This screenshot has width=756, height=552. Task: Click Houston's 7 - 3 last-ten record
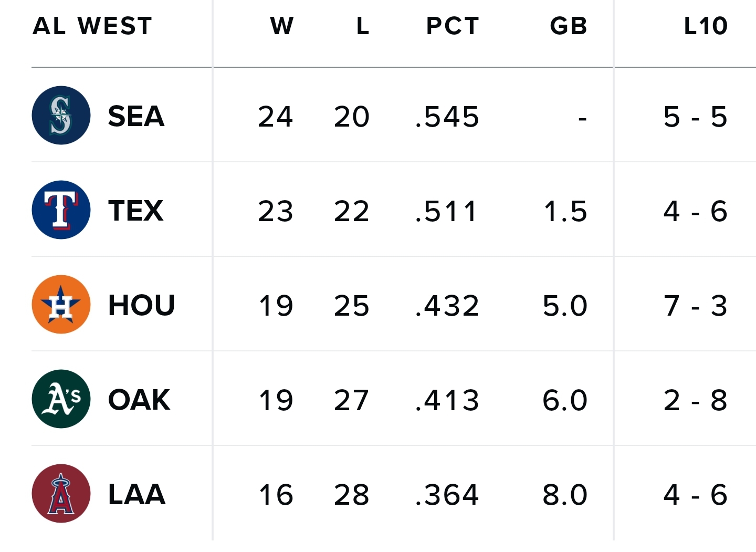(695, 306)
